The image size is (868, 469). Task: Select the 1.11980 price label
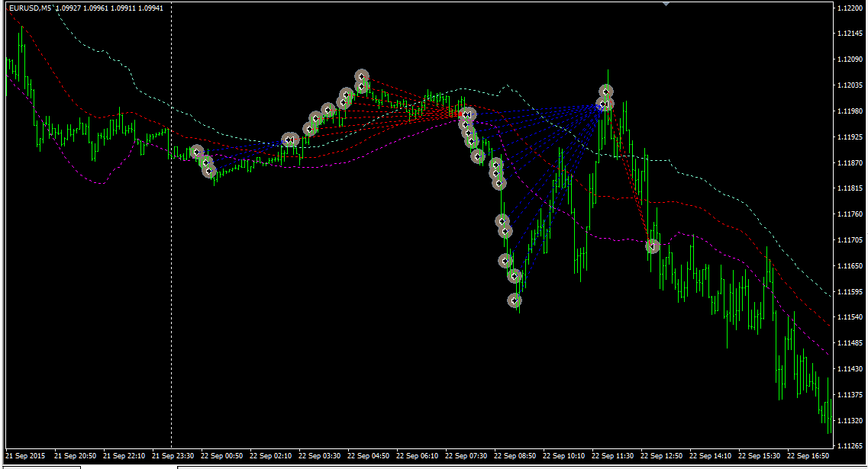tap(850, 111)
